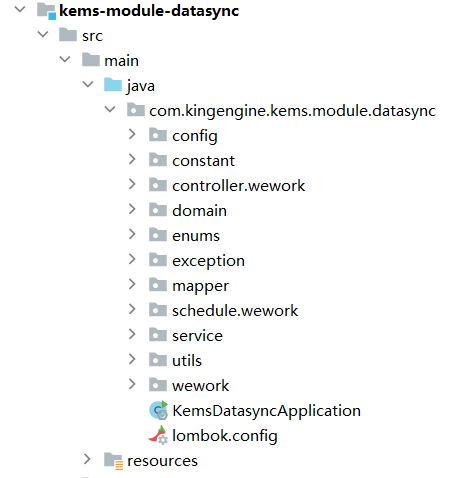
Task: Click the kems-module-datasync module folder icon
Action: click(x=46, y=11)
